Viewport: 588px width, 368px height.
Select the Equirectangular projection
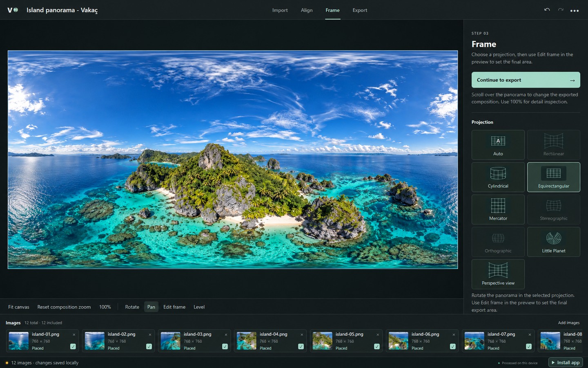click(x=553, y=177)
